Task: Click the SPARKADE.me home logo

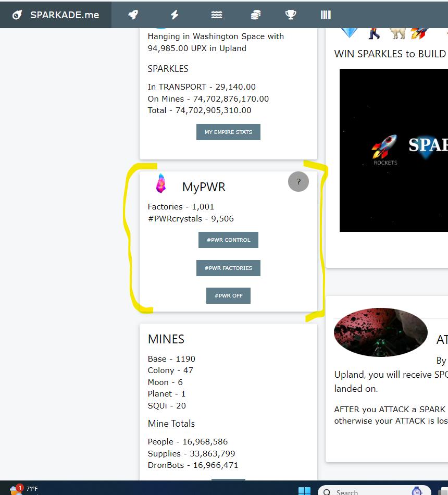Action: point(56,15)
